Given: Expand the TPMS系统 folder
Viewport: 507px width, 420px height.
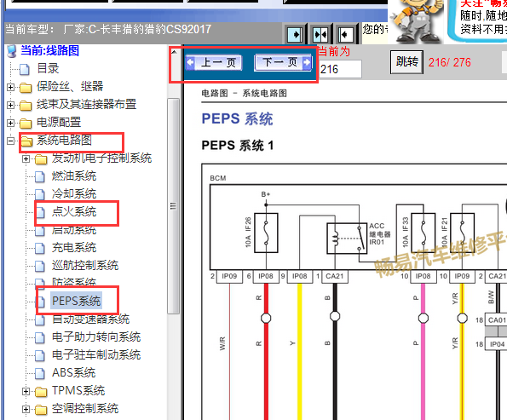Looking at the screenshot, I should click(26, 392).
